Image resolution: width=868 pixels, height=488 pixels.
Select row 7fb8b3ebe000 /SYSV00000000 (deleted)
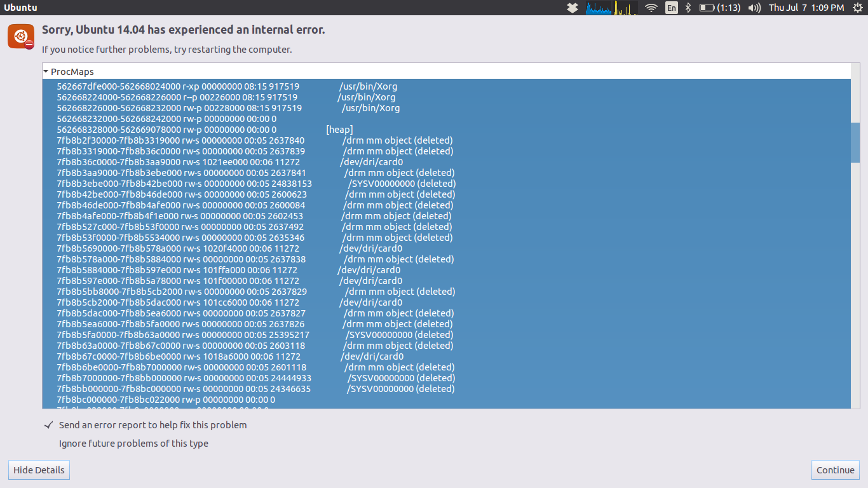click(446, 184)
